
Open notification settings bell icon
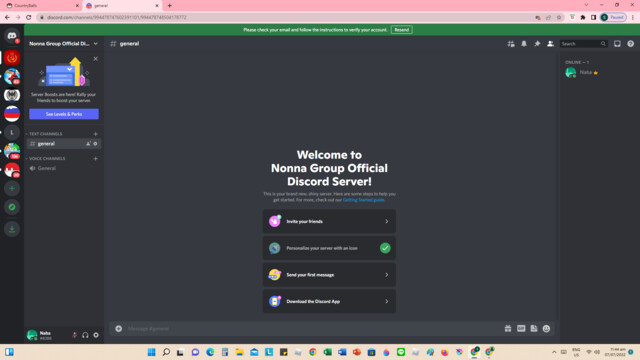(524, 44)
